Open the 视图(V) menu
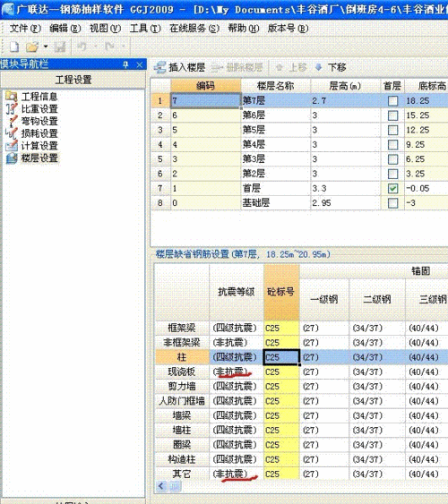The width and height of the screenshot is (448, 504). [x=105, y=29]
